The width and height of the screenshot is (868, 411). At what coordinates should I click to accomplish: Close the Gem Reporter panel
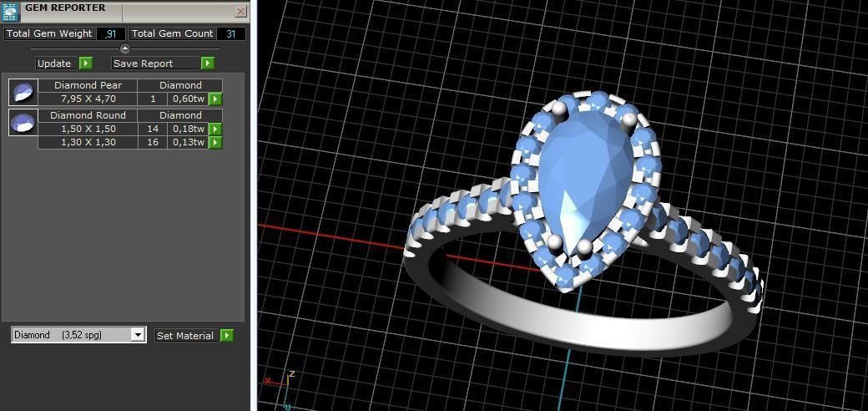click(241, 11)
